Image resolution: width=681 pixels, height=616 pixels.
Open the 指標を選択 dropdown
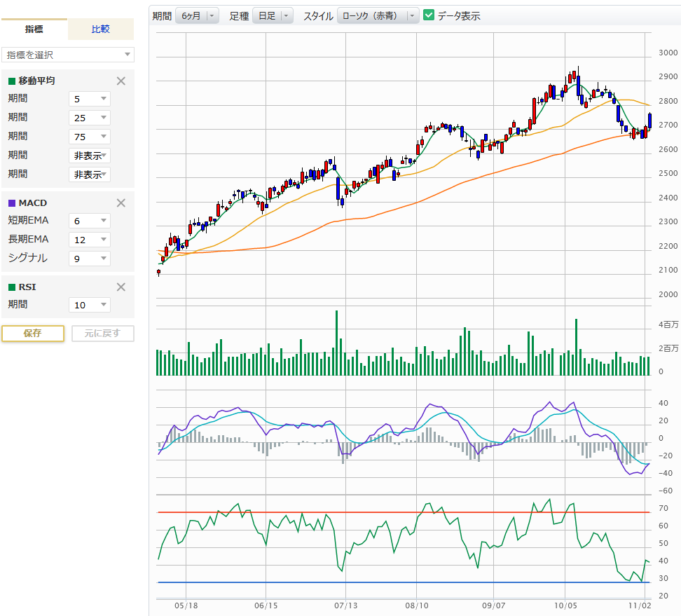coord(68,55)
